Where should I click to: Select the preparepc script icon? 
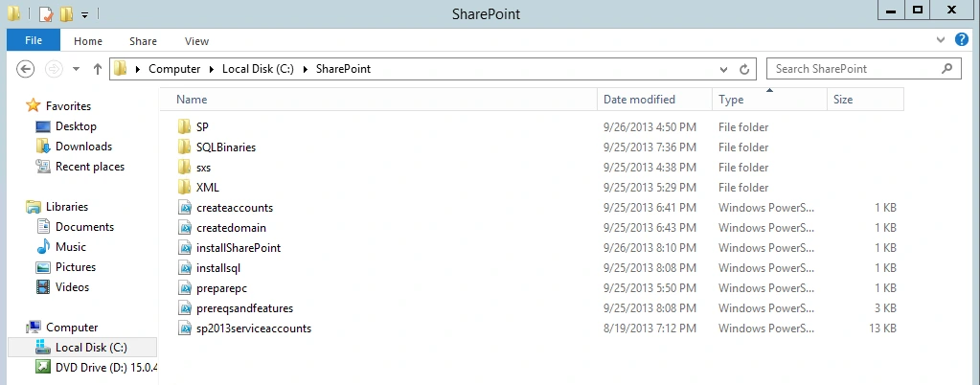tap(184, 288)
